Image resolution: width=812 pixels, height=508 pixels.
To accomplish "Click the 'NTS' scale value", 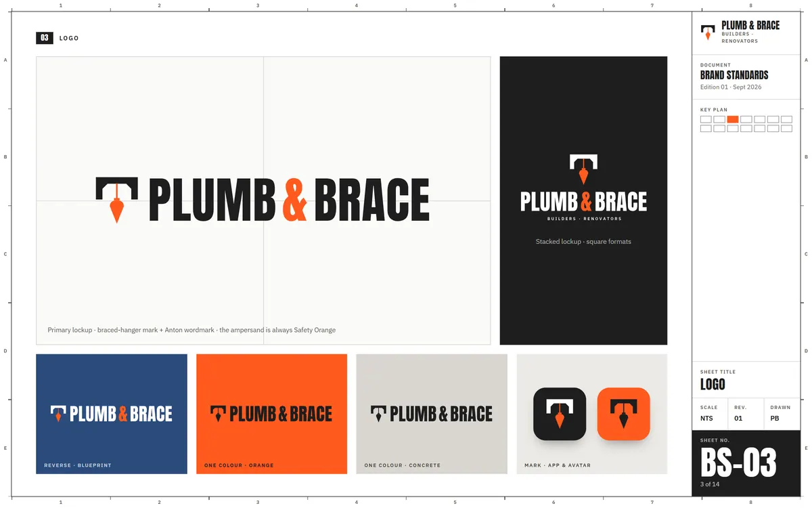I will pos(706,419).
